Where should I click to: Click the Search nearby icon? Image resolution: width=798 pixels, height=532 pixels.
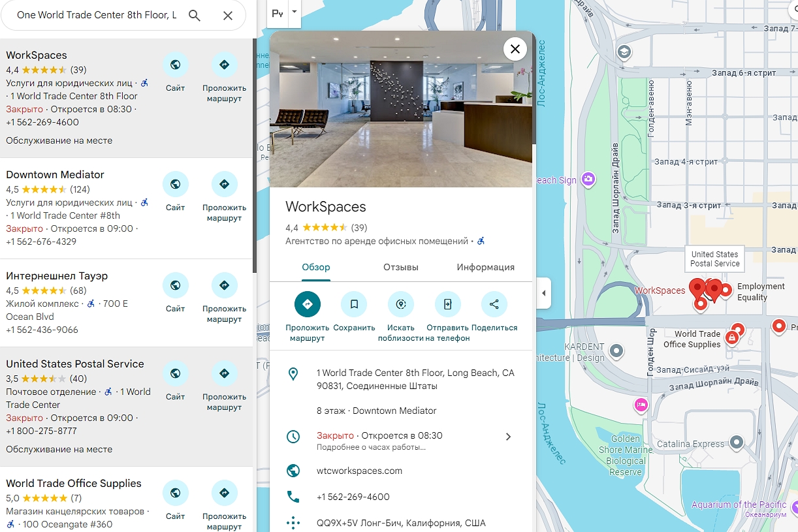[x=401, y=304]
